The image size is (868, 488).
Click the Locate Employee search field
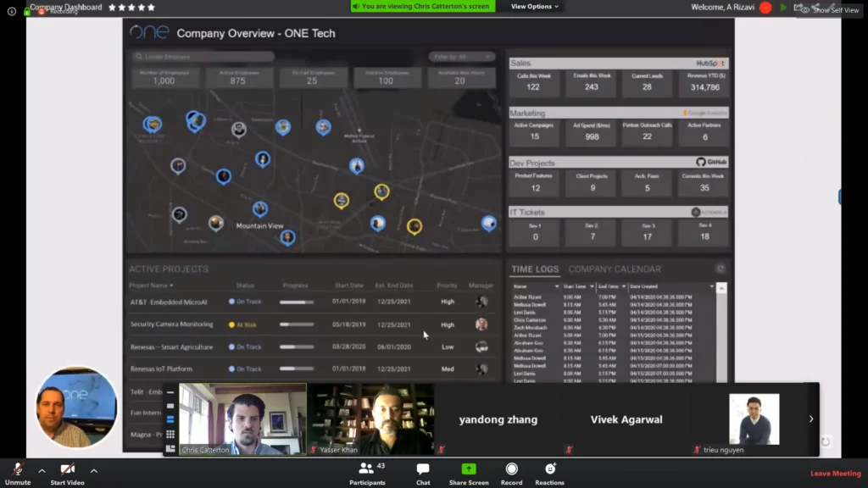[203, 57]
